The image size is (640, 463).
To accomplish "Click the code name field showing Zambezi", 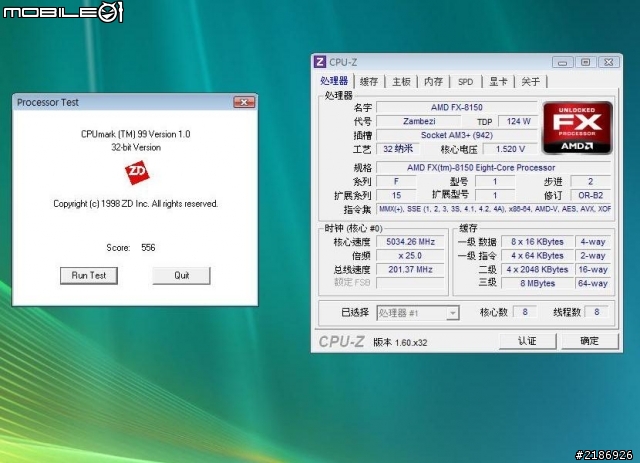I will click(419, 121).
